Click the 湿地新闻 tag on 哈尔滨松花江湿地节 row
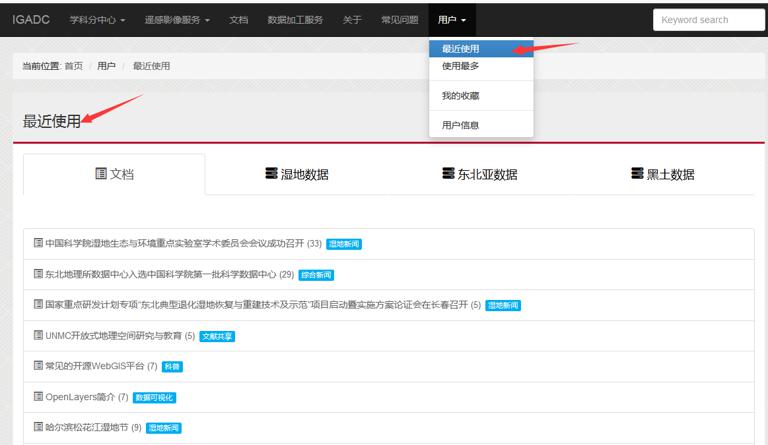Screen dimensions: 768x445 tap(164, 428)
